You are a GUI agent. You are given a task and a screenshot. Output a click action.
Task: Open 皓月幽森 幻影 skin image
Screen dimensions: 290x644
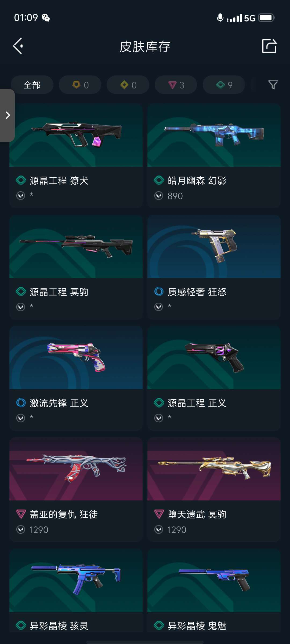[x=214, y=135]
